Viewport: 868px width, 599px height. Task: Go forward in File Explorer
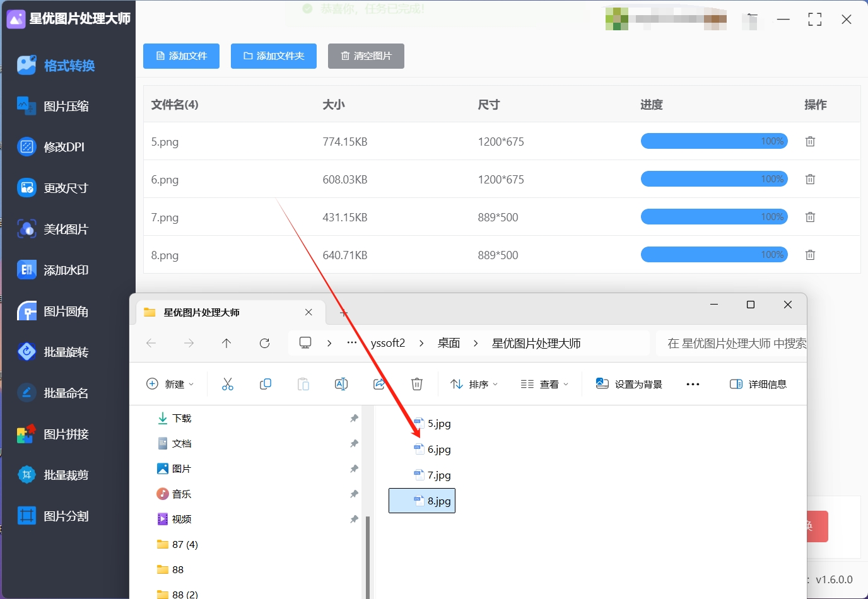pos(189,343)
